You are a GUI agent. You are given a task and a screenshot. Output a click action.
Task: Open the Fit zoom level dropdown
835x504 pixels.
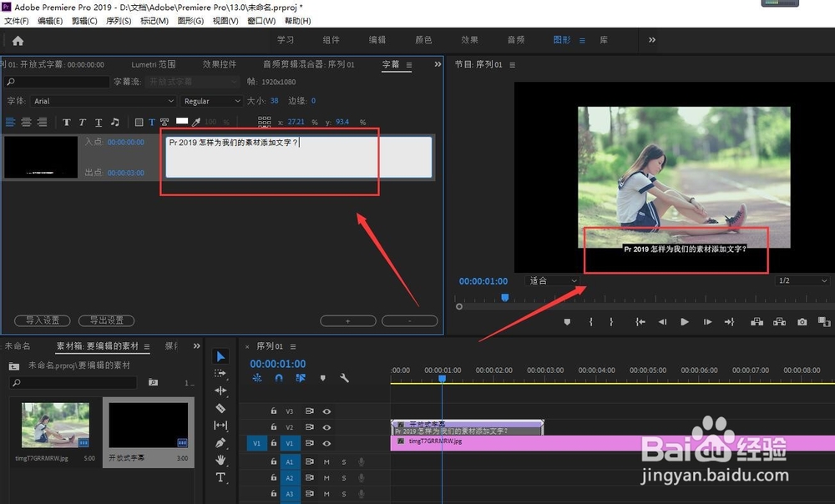coord(551,280)
